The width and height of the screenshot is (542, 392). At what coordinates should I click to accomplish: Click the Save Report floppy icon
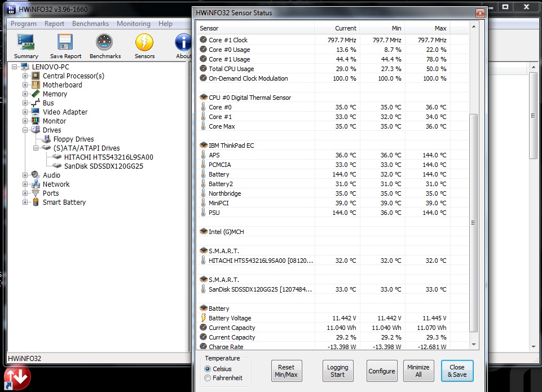65,42
